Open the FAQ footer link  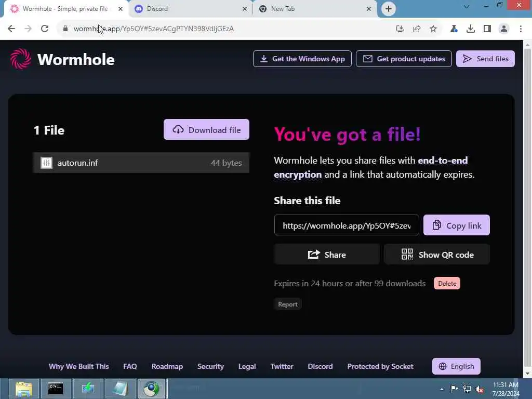[130, 366]
